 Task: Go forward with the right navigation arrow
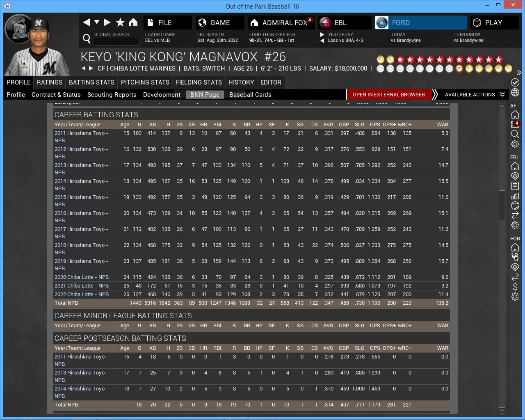(x=107, y=23)
